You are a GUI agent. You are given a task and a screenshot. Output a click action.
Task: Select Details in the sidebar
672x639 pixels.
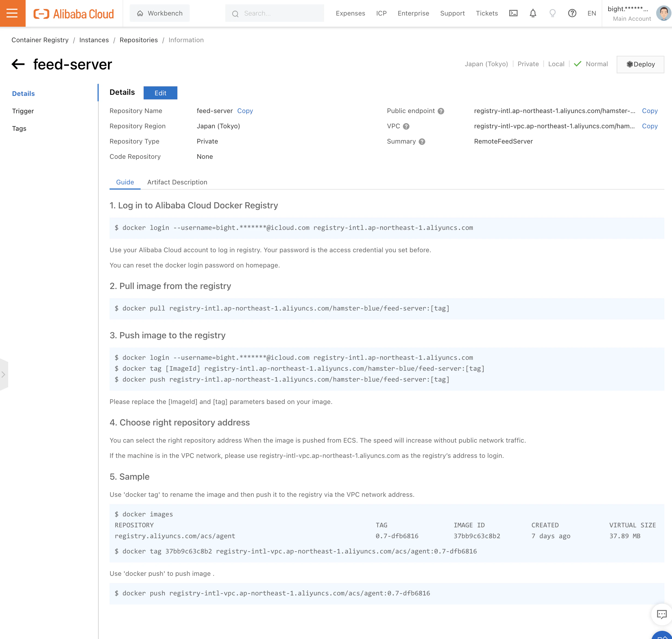coord(23,94)
